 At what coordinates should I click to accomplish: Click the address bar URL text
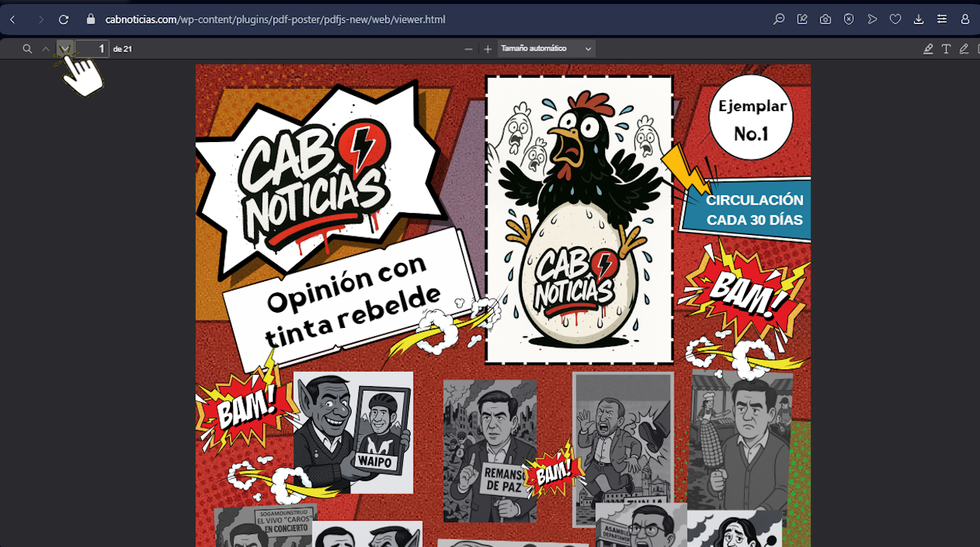275,20
